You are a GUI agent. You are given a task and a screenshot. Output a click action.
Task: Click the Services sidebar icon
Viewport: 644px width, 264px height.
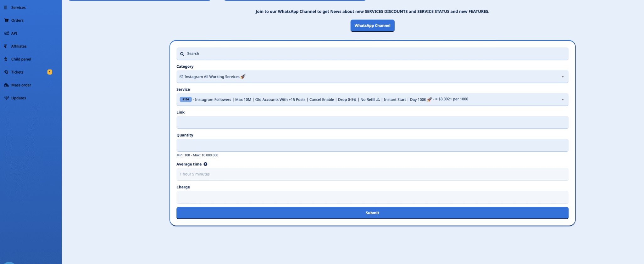tap(6, 8)
